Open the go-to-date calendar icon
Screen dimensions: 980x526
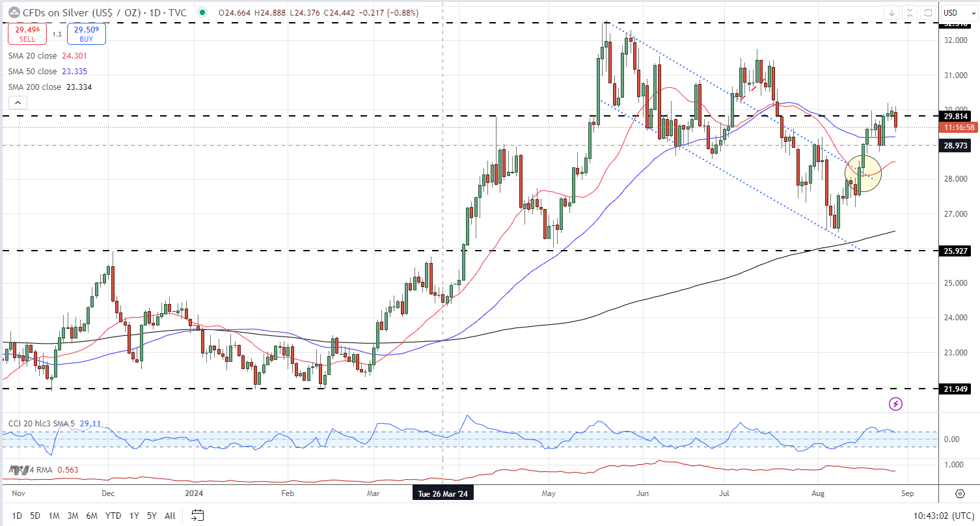(199, 516)
